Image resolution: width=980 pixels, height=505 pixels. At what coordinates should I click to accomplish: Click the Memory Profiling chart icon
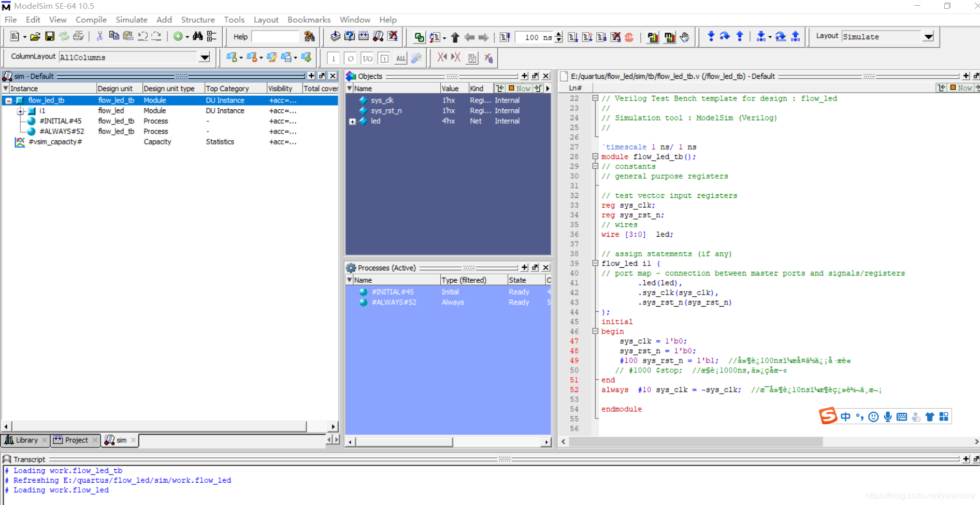point(670,37)
